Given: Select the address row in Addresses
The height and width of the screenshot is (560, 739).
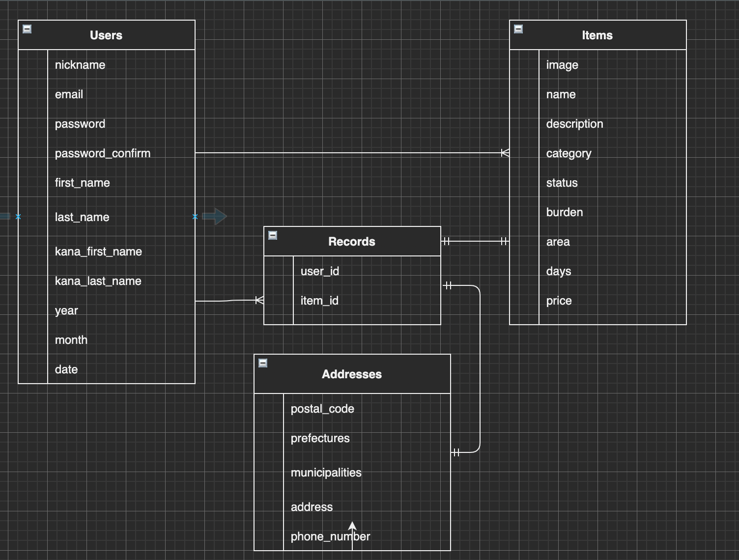Looking at the screenshot, I should (352, 506).
